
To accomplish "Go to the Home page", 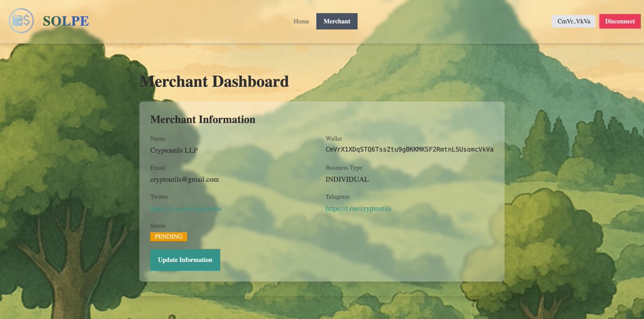I will coord(301,21).
